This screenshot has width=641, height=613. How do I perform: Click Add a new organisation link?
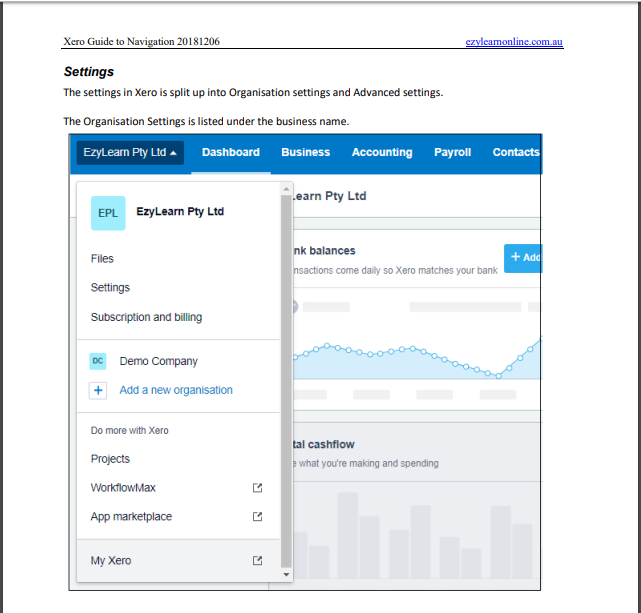point(176,390)
